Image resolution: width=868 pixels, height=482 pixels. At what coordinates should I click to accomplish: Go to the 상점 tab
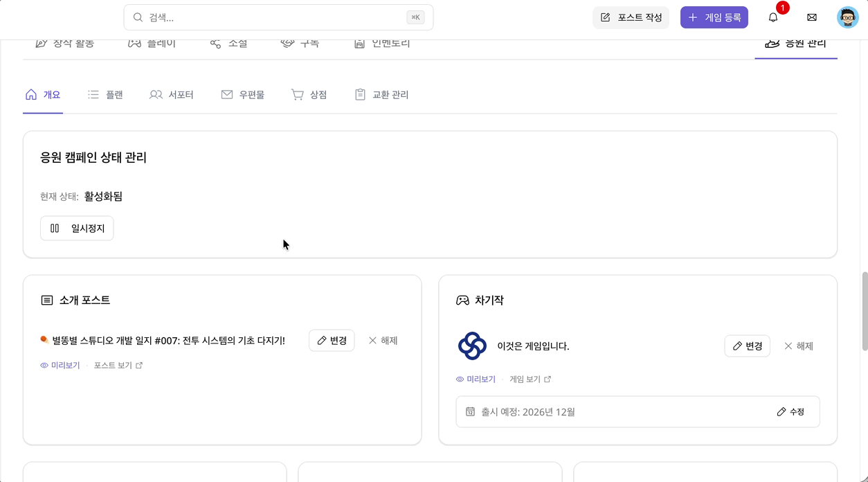[x=309, y=95]
